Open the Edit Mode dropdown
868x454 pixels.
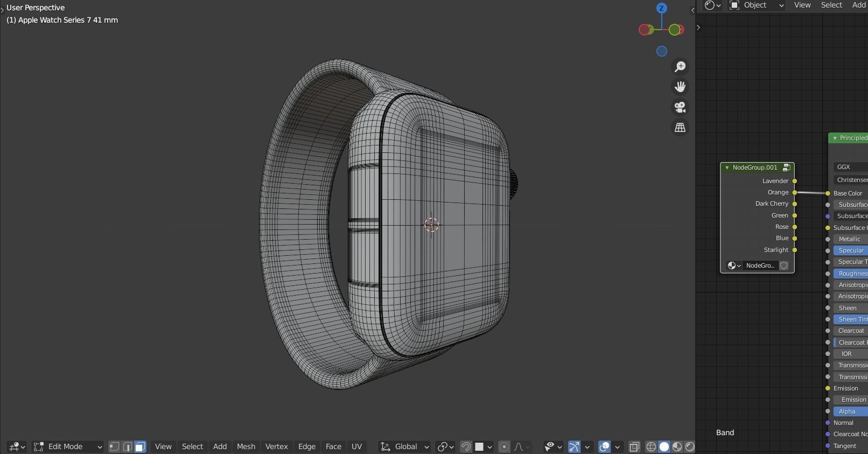(67, 446)
